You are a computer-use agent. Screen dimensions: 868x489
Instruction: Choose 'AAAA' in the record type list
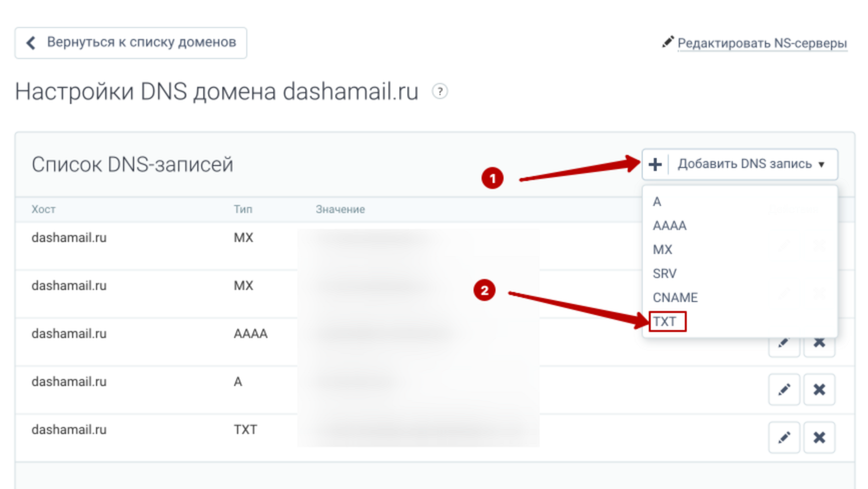click(669, 226)
